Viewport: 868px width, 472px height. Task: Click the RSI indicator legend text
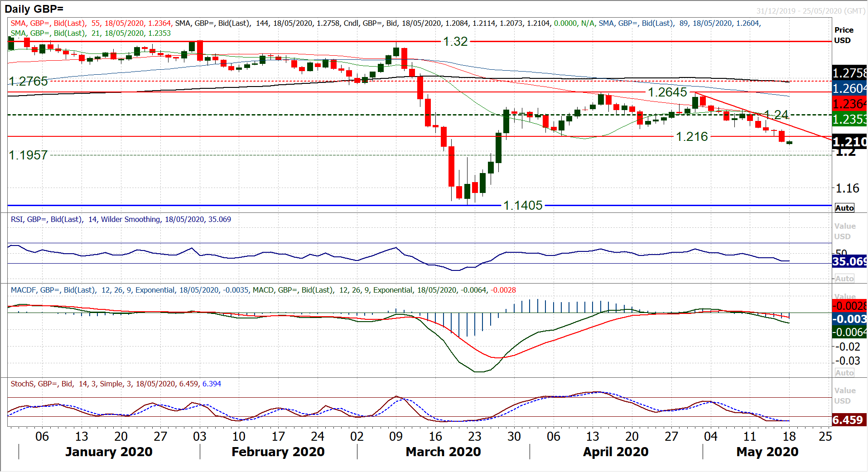(121, 220)
